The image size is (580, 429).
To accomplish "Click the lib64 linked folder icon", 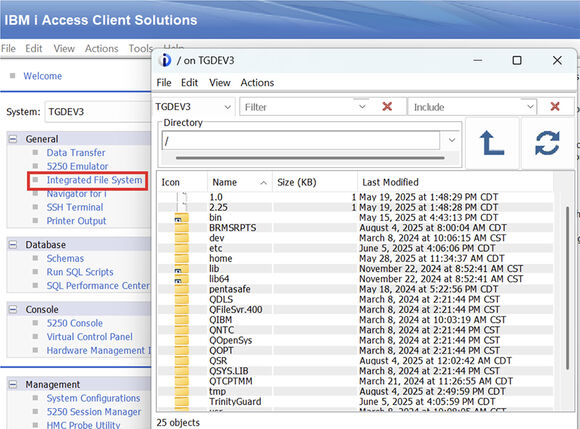I will 181,279.
